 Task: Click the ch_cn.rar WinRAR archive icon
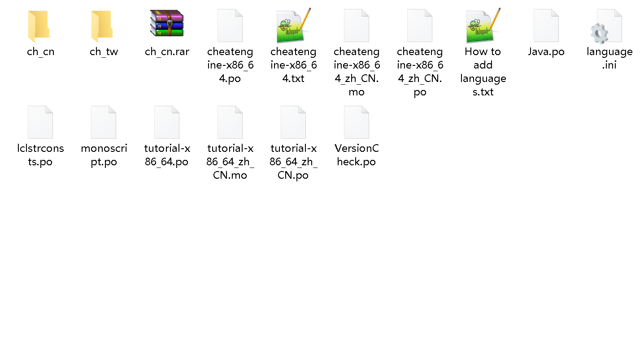[167, 23]
